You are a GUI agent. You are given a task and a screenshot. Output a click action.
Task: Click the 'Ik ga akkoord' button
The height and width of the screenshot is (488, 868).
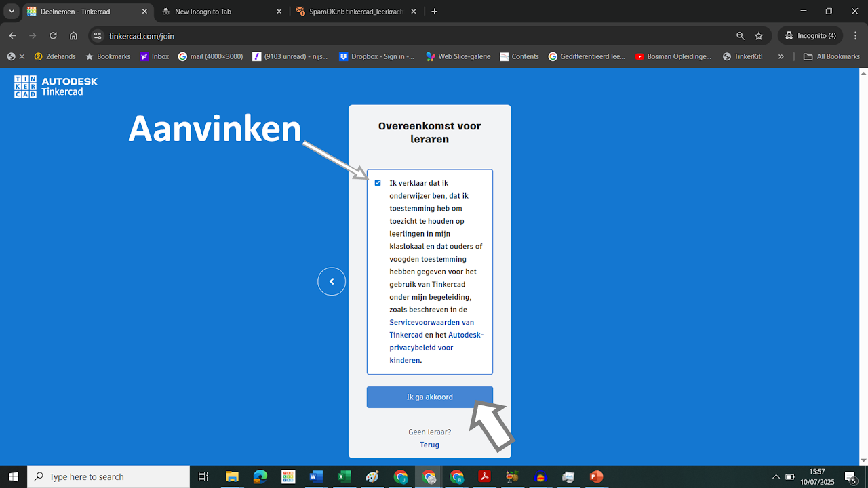430,397
